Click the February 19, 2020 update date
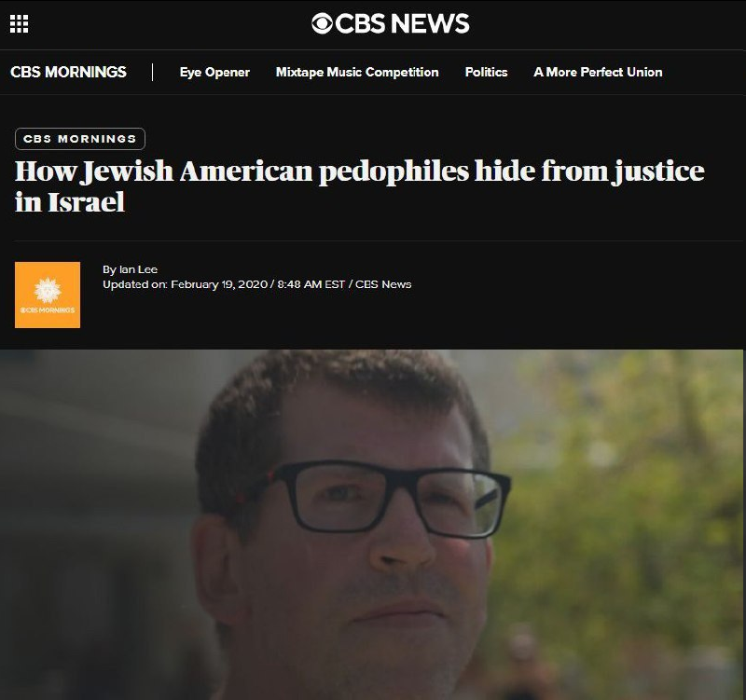The width and height of the screenshot is (746, 700). (219, 284)
